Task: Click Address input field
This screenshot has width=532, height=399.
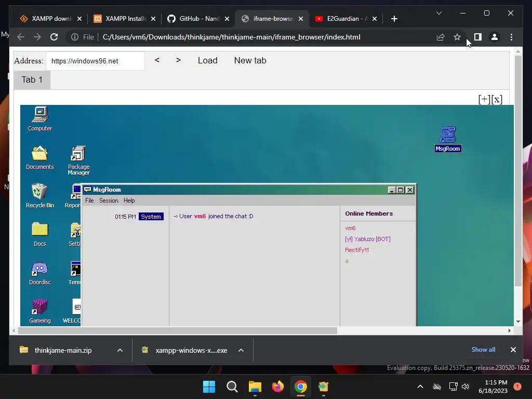Action: [x=95, y=61]
